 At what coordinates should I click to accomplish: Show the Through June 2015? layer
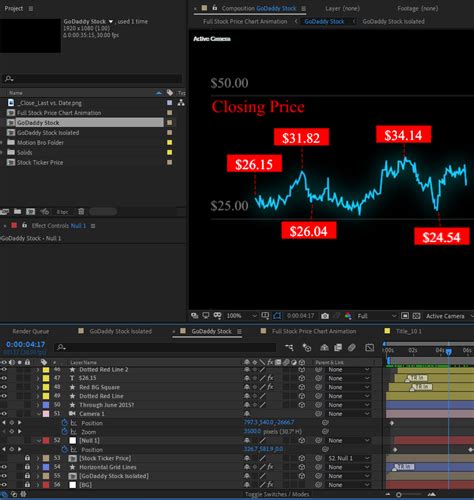pyautogui.click(x=4, y=405)
